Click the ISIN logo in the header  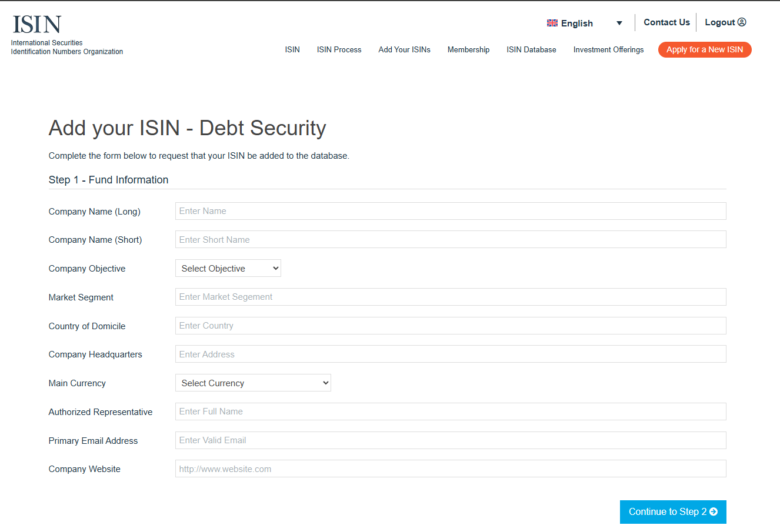tap(37, 24)
